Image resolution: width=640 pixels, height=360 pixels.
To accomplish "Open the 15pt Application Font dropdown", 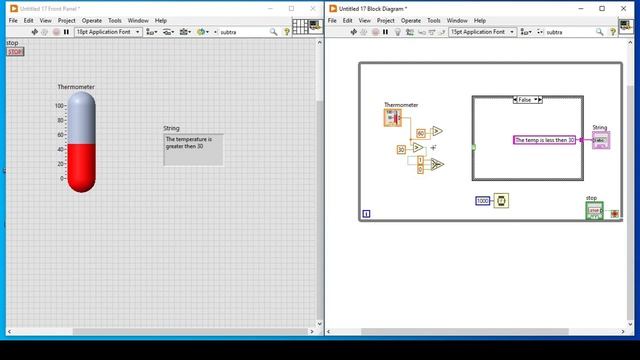I will point(482,32).
